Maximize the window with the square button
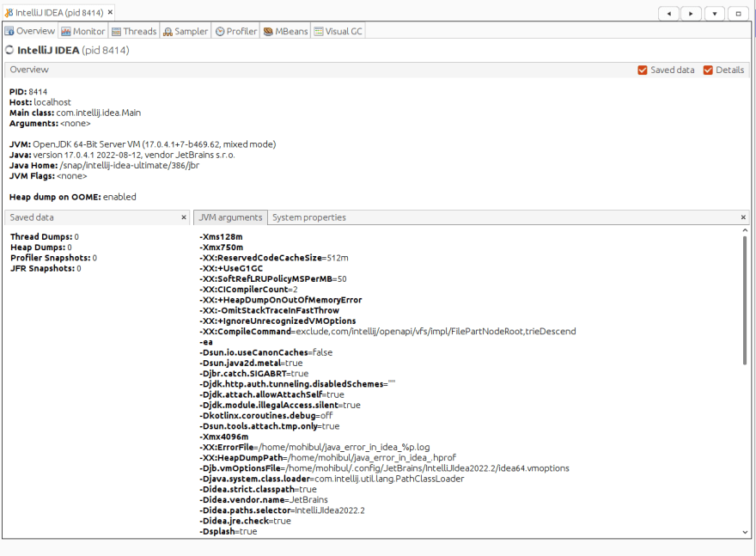Image resolution: width=756 pixels, height=556 pixels. pos(738,14)
